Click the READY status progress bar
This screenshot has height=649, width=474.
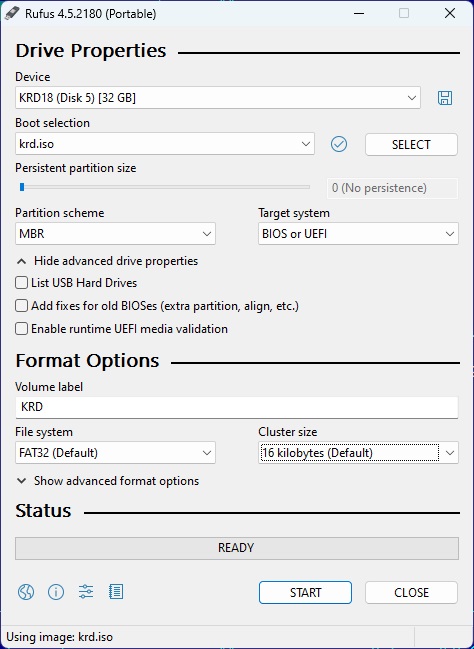tap(237, 548)
